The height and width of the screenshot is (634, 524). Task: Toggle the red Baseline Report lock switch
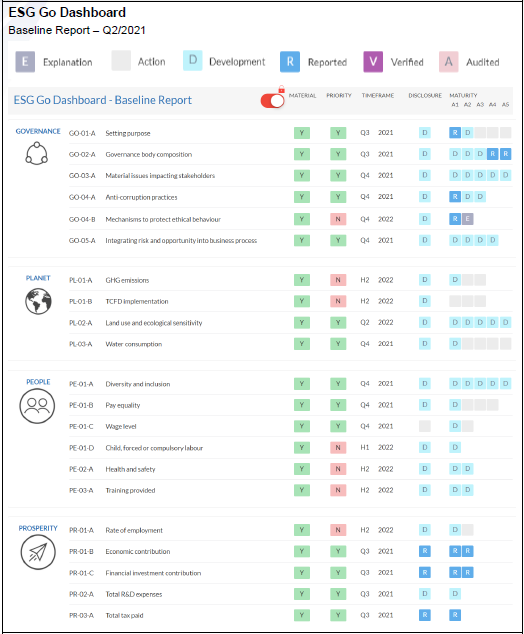pos(273,101)
